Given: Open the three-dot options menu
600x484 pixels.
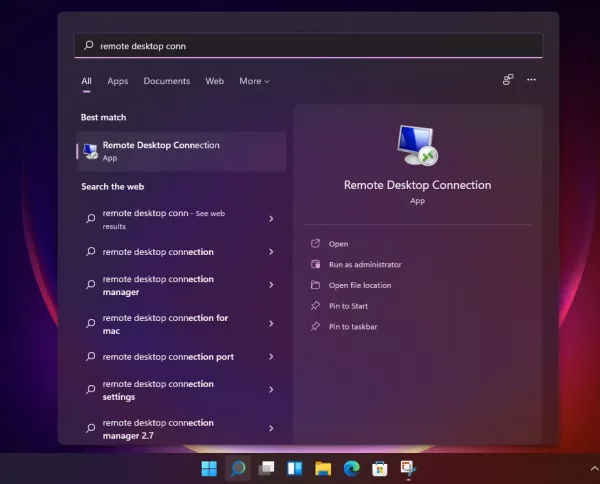Looking at the screenshot, I should click(x=531, y=80).
